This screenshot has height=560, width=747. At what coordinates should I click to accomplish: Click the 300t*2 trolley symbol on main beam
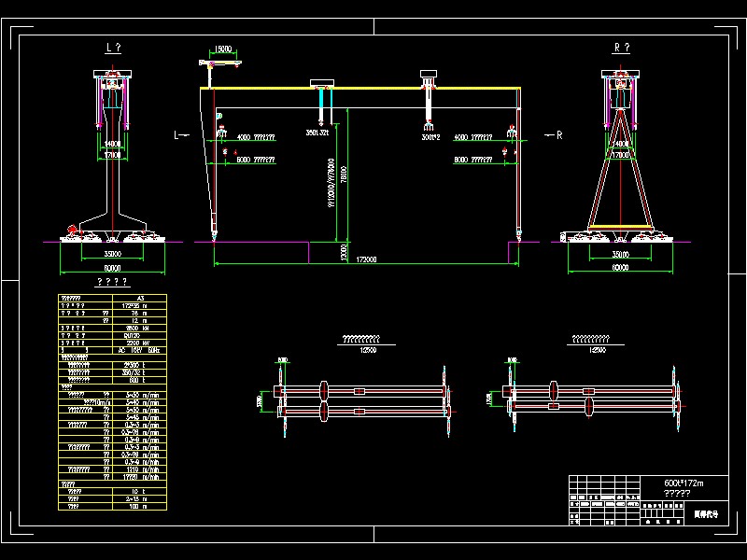click(427, 77)
